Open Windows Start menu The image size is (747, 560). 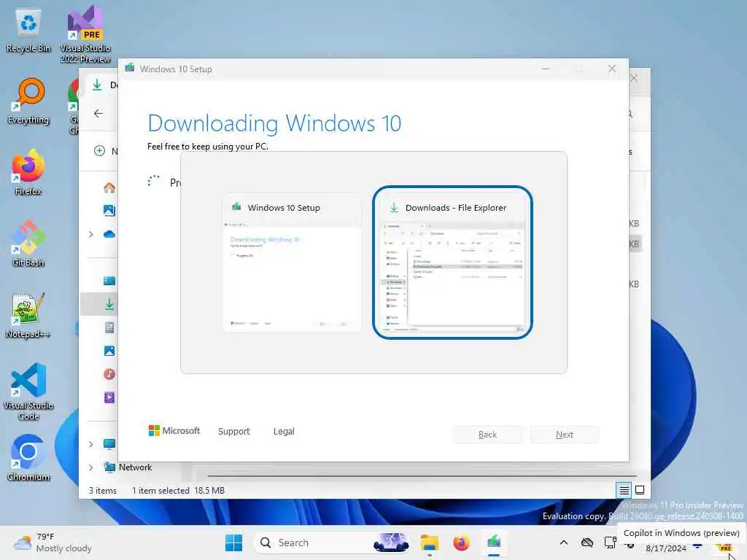click(234, 542)
